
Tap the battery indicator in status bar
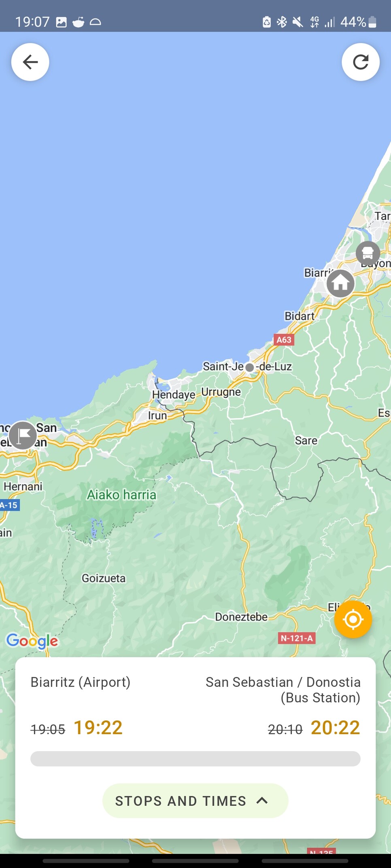tap(373, 22)
